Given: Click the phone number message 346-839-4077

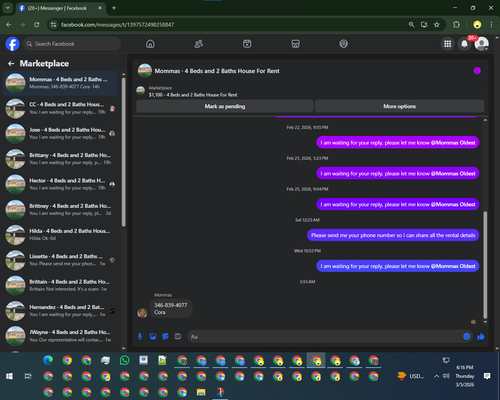Looking at the screenshot, I should pyautogui.click(x=171, y=308).
